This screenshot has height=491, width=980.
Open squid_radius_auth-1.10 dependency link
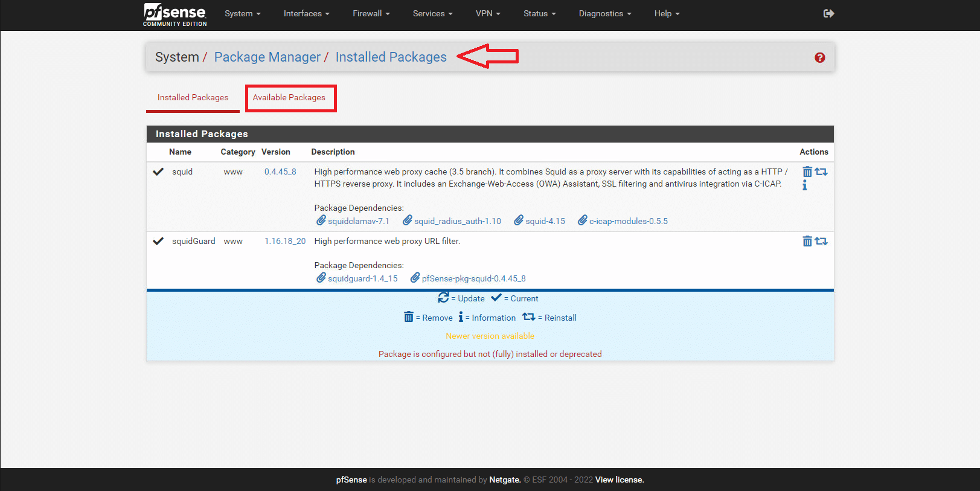tap(458, 221)
